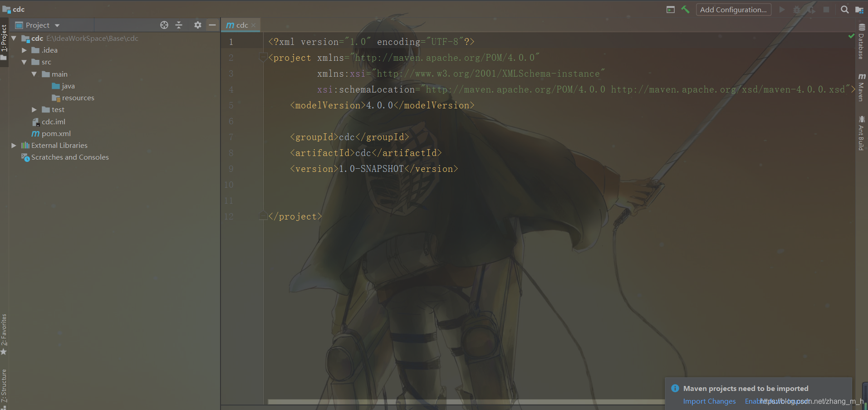
Task: Click the groupId line in editor
Action: pyautogui.click(x=349, y=137)
